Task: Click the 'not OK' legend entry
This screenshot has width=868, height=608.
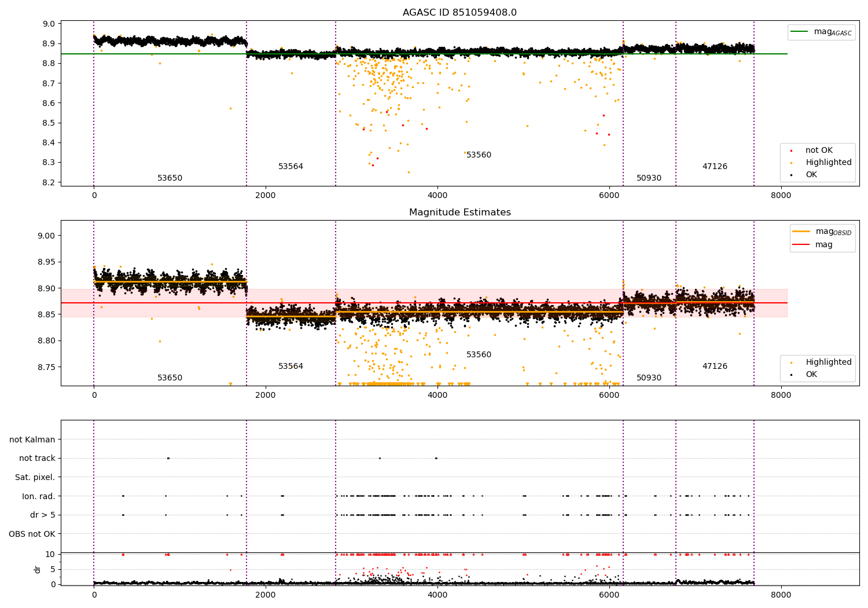Action: point(819,151)
